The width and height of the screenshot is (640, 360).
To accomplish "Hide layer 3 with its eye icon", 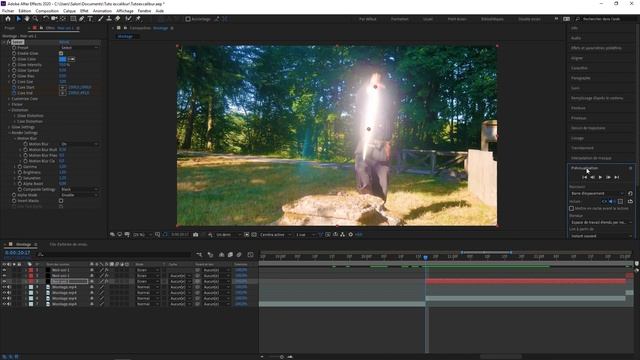I will 4,282.
